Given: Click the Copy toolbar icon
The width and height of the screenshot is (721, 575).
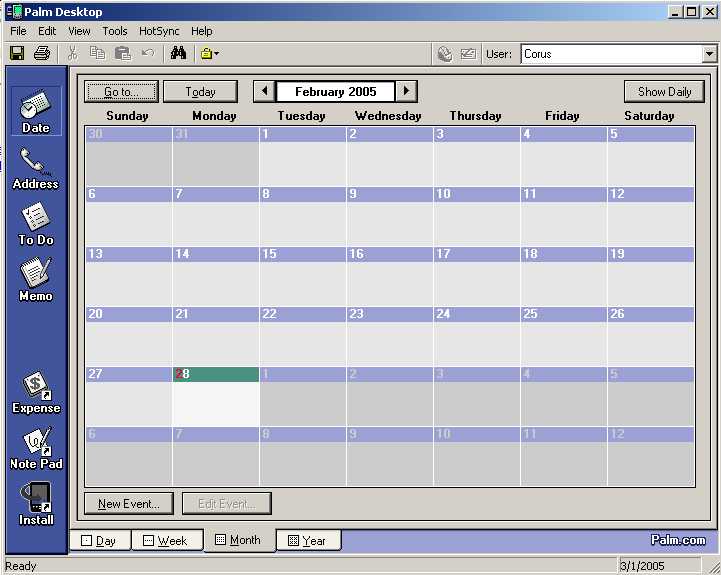Looking at the screenshot, I should [x=97, y=53].
